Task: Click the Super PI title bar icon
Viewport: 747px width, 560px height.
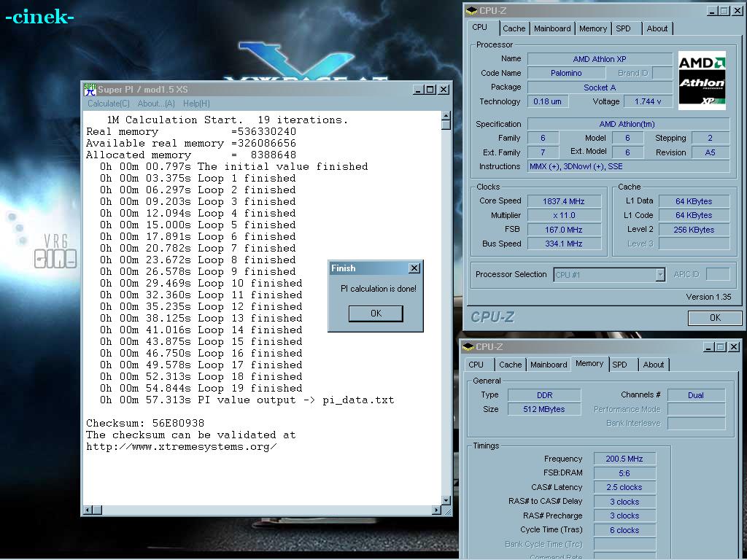Action: pos(90,89)
